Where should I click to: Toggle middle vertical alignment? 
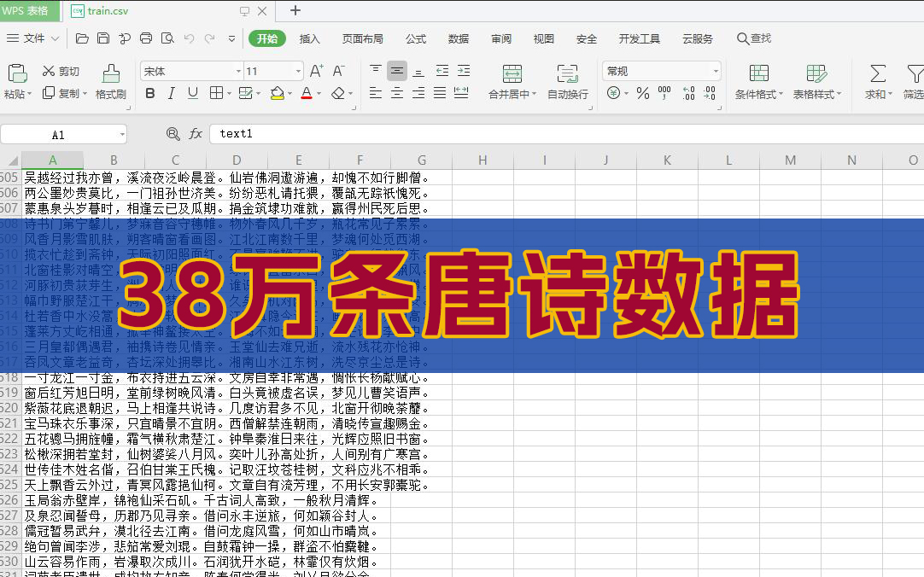coord(397,71)
